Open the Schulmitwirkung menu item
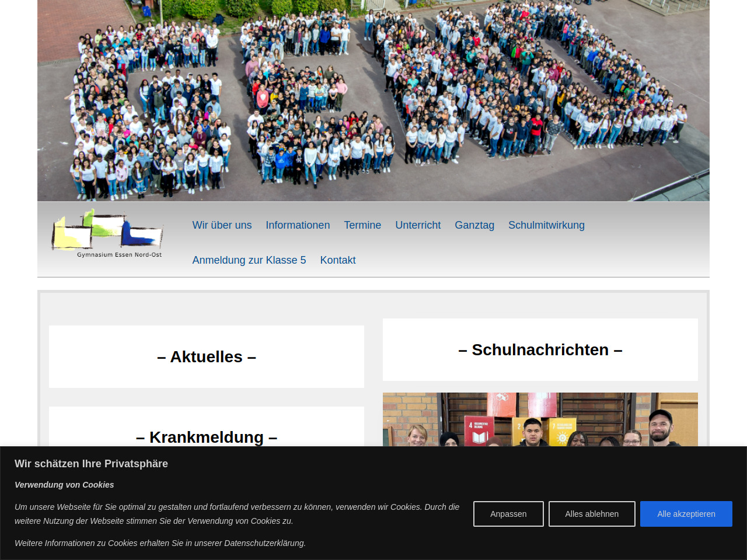Screen dimensions: 747x560 [546, 225]
